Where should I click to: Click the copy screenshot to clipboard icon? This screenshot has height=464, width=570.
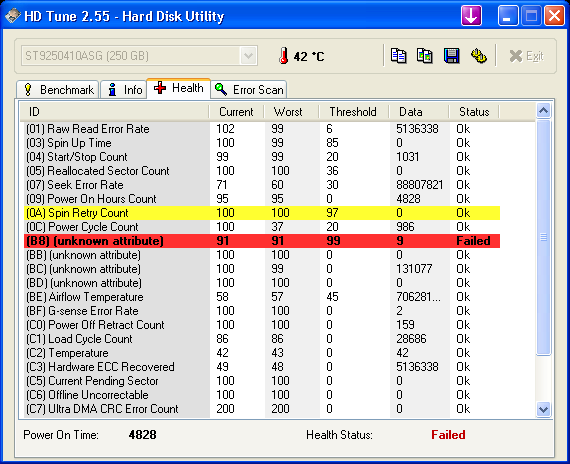tap(425, 56)
